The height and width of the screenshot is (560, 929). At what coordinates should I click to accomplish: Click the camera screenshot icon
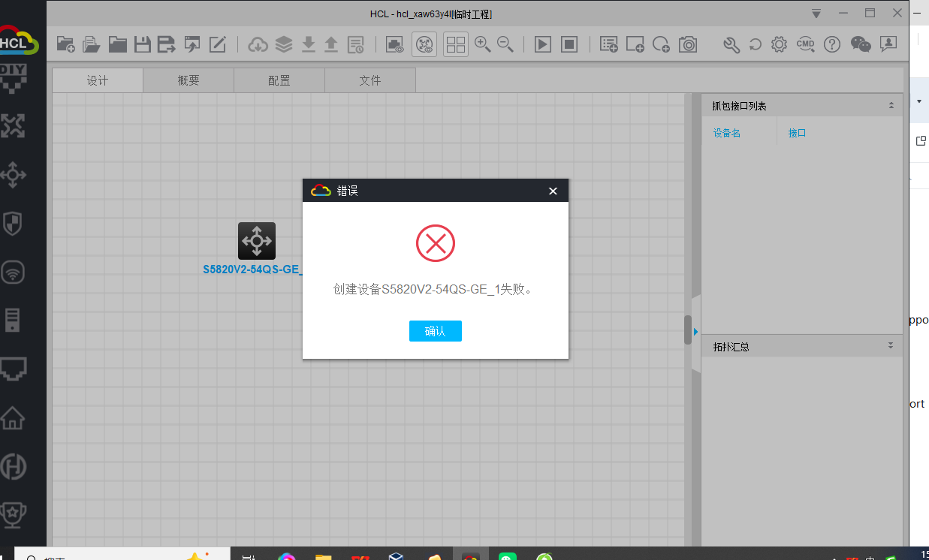[687, 44]
